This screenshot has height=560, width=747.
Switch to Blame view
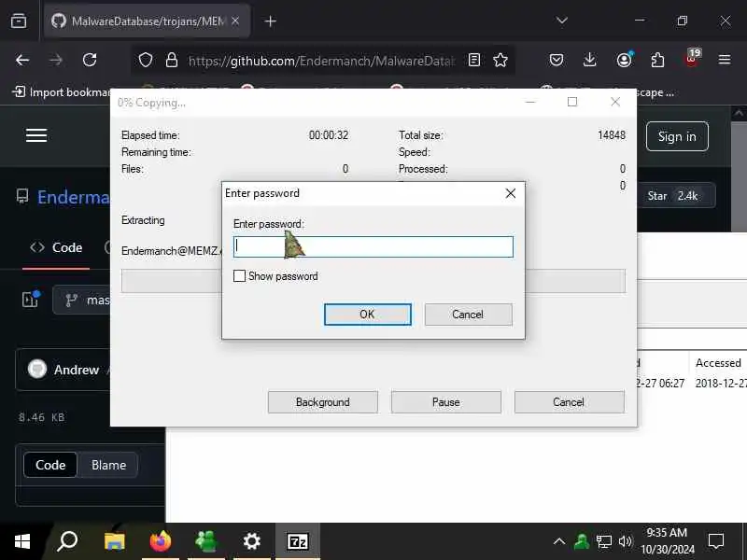click(x=108, y=465)
